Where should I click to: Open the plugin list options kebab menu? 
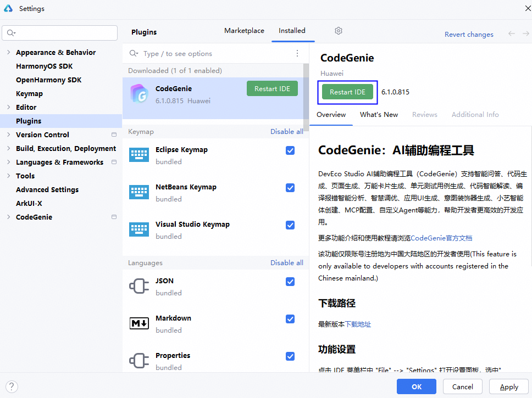point(297,53)
